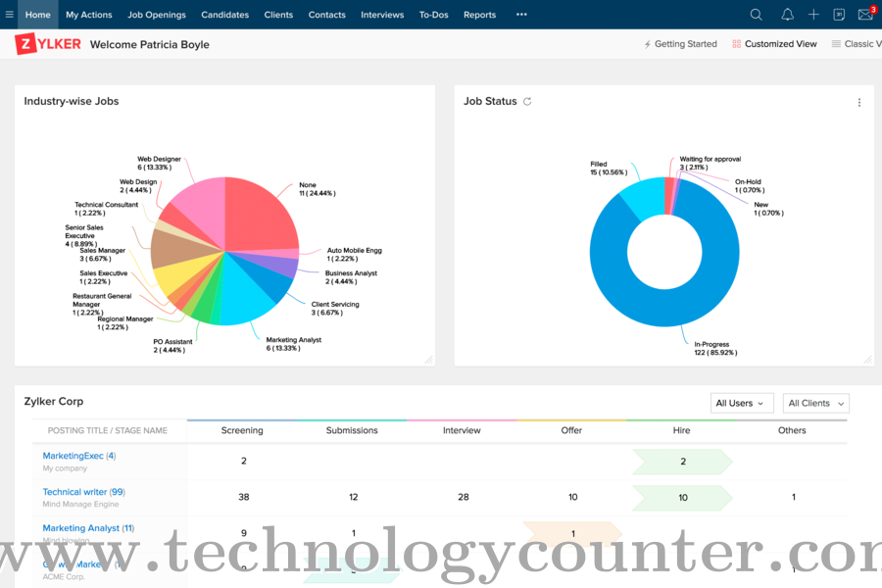Refresh the Job Status chart

pyautogui.click(x=527, y=101)
